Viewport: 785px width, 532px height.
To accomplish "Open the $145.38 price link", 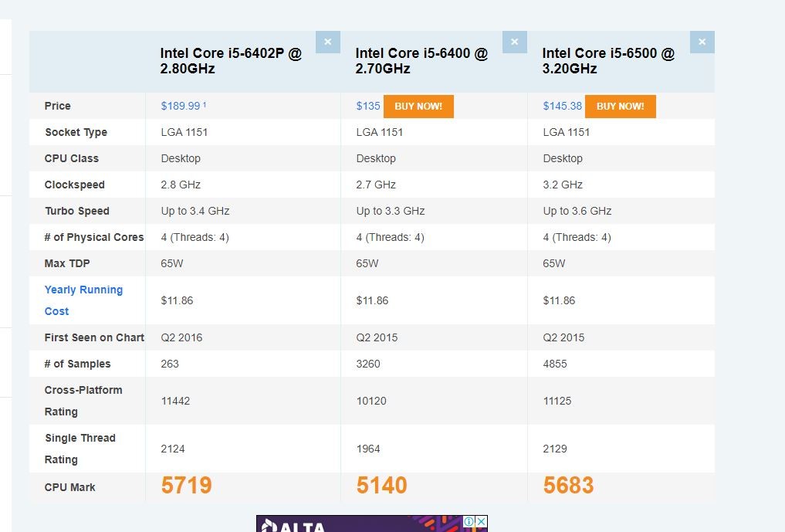I will tap(562, 107).
